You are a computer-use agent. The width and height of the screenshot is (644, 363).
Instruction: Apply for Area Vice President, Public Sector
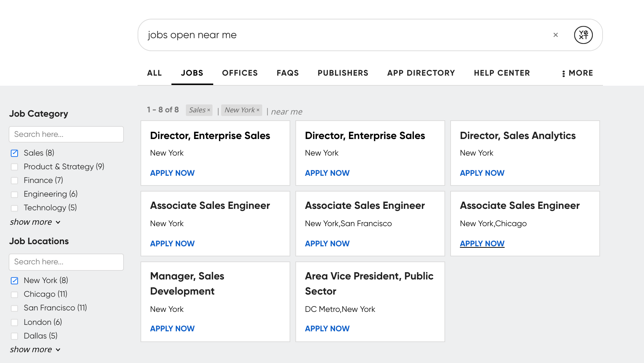tap(327, 329)
